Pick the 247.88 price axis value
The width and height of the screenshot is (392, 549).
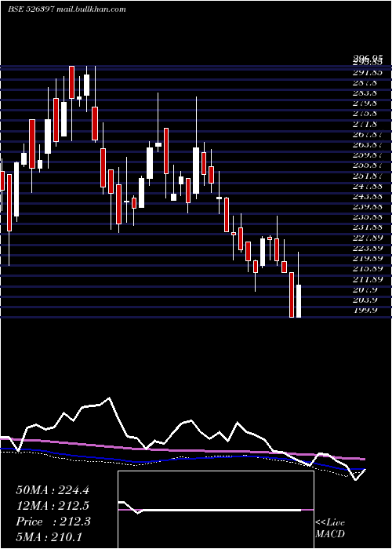[x=367, y=187]
